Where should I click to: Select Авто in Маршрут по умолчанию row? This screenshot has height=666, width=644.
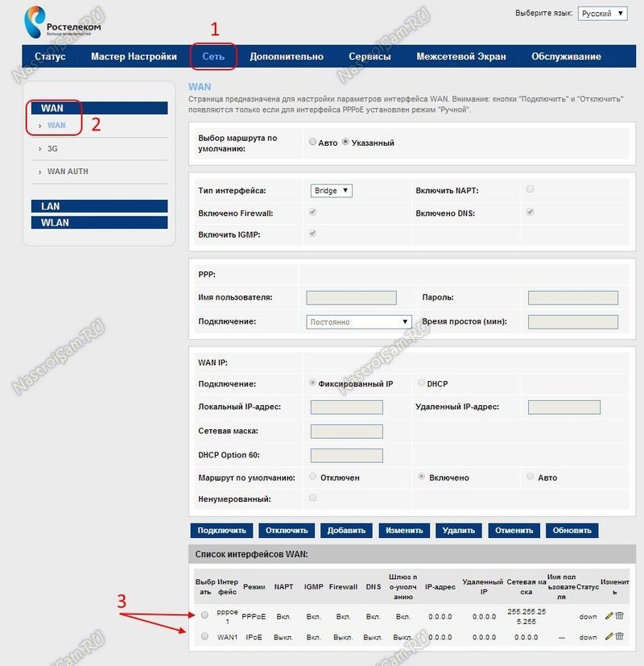point(530,477)
